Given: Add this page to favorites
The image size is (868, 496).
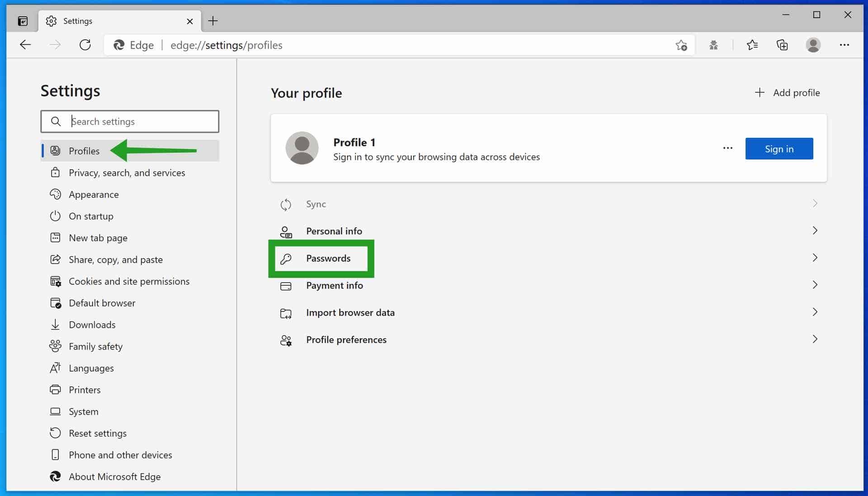Looking at the screenshot, I should coord(681,45).
